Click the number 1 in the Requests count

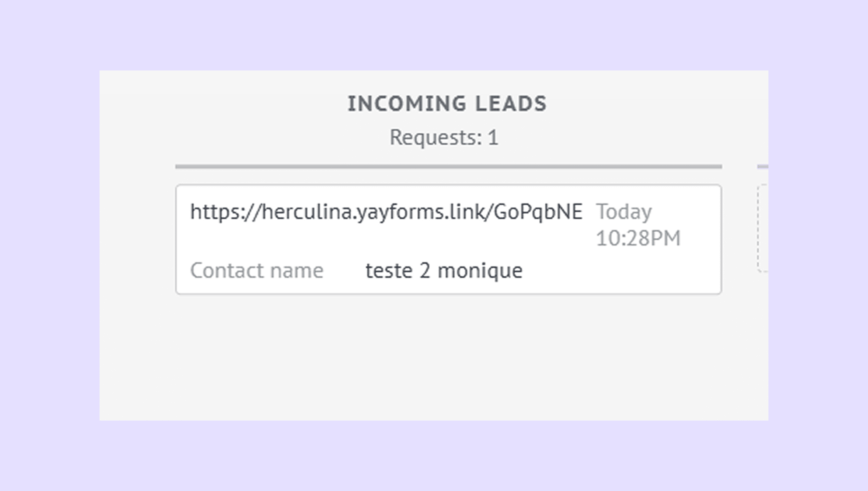tap(493, 138)
